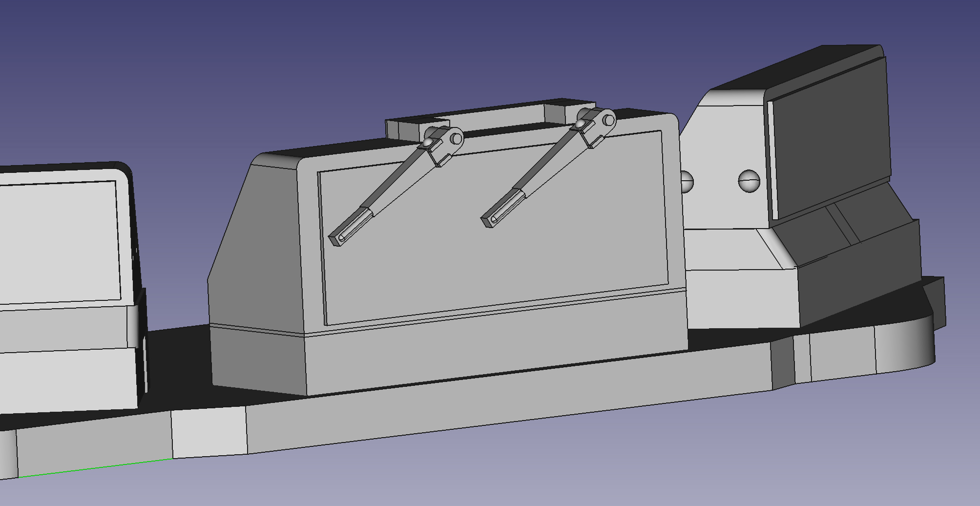The height and width of the screenshot is (506, 980).
Task: Pick the right wiper's round pivot joint
Action: click(x=609, y=120)
